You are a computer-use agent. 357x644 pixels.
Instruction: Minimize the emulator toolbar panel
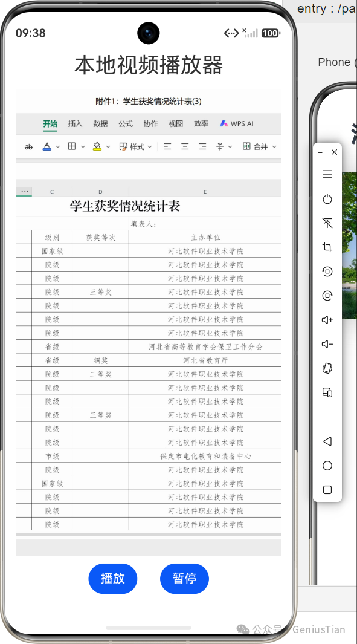click(320, 152)
